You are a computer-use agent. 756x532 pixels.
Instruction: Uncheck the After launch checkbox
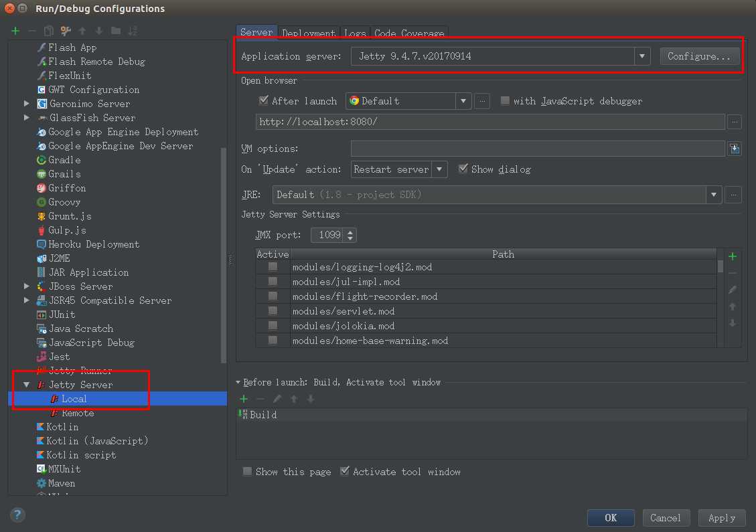(263, 101)
